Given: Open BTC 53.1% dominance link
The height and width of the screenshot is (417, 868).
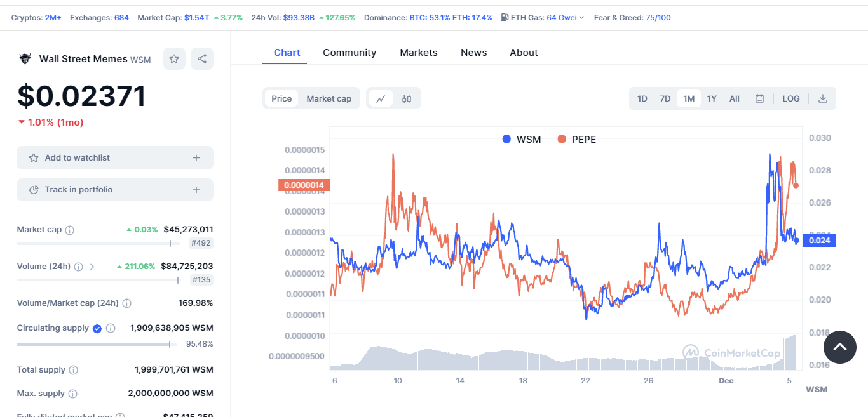Looking at the screenshot, I should pyautogui.click(x=430, y=17).
